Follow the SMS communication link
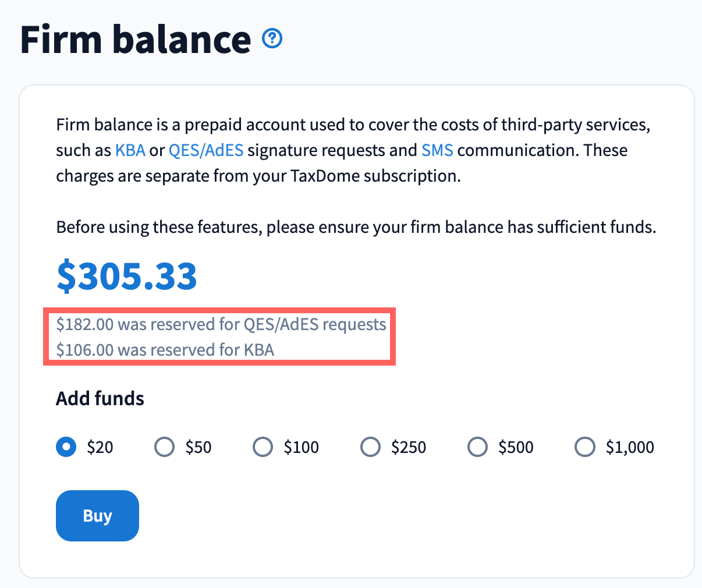702x588 pixels. 437,150
